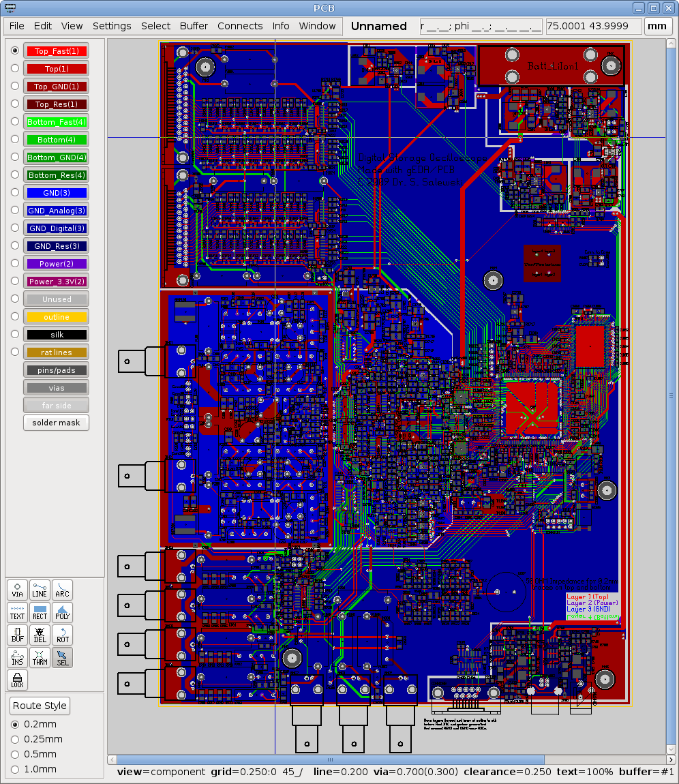Screen dimensions: 679x784
Task: Switch to the DEL delete tool
Action: coord(40,635)
